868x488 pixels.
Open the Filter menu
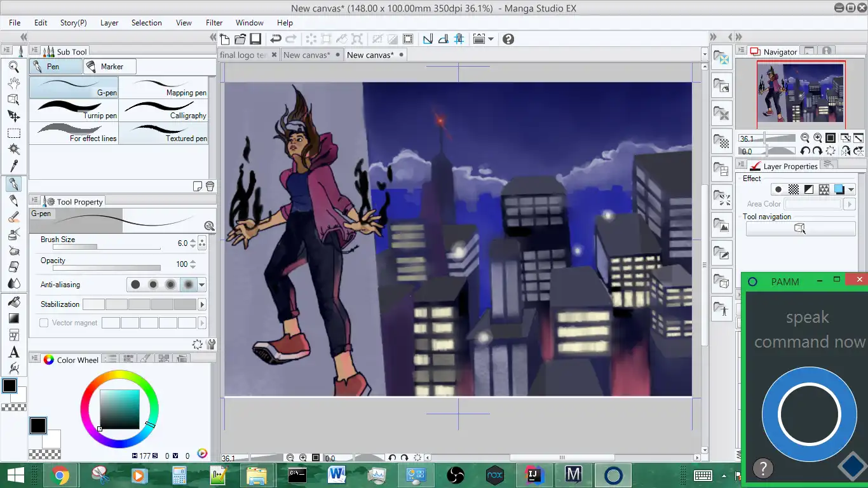pos(214,22)
